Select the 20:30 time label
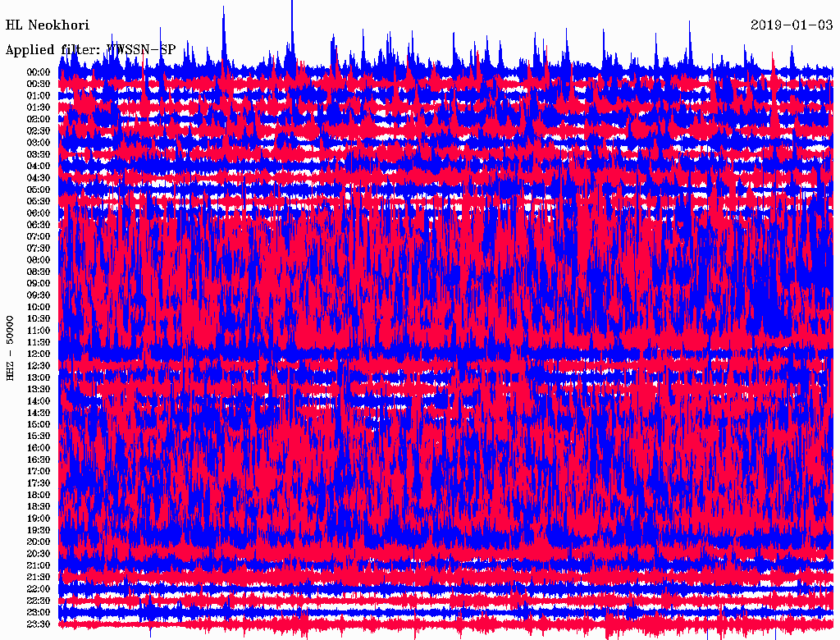Image resolution: width=840 pixels, height=640 pixels. (x=38, y=554)
